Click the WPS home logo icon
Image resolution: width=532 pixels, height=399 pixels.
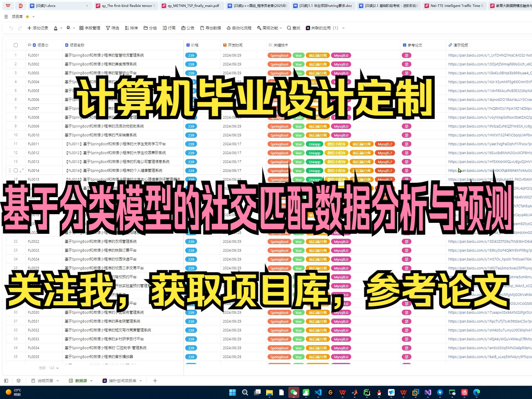[8, 6]
